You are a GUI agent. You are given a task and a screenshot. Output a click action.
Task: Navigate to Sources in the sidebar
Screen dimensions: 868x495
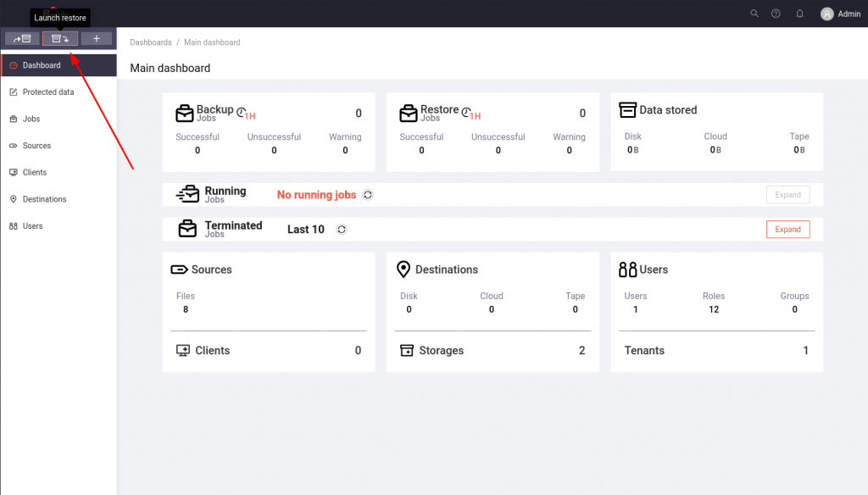36,146
